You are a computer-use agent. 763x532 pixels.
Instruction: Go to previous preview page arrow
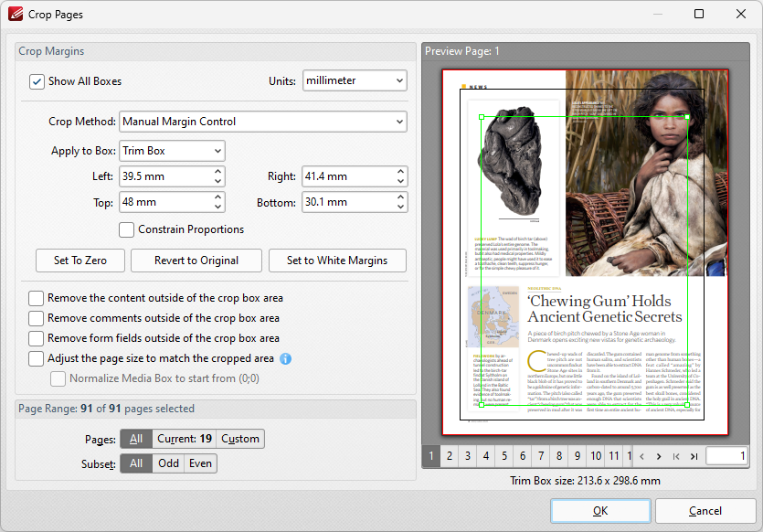[641, 456]
